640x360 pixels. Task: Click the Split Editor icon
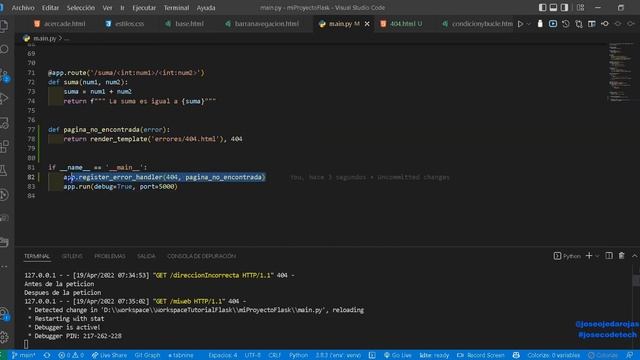tap(591, 24)
